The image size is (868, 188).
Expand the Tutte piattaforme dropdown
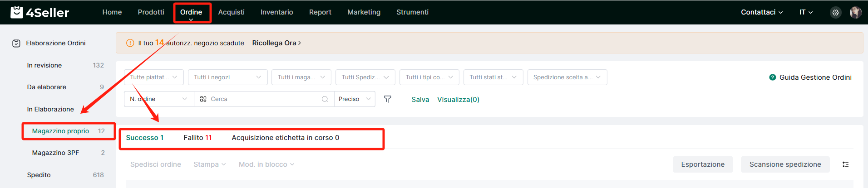[x=153, y=77]
